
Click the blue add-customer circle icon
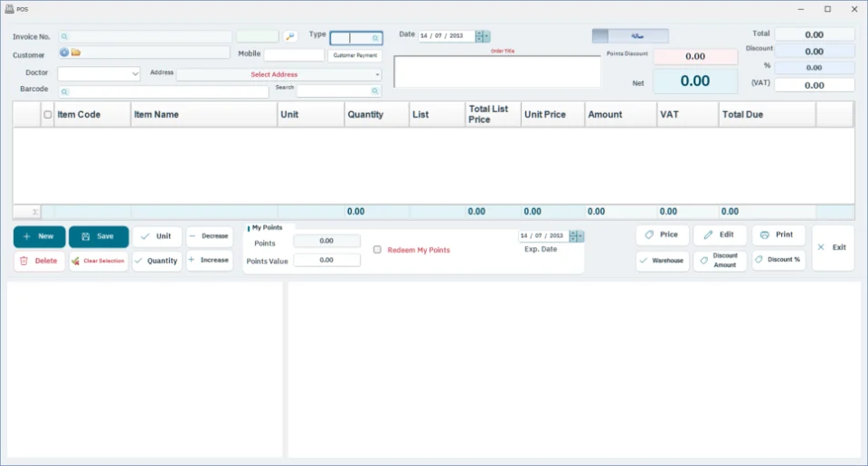(x=64, y=52)
